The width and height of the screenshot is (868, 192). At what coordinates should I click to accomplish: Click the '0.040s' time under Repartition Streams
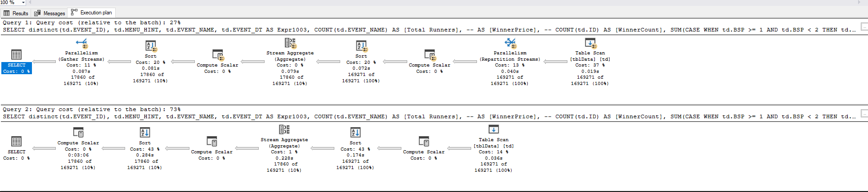click(x=510, y=71)
